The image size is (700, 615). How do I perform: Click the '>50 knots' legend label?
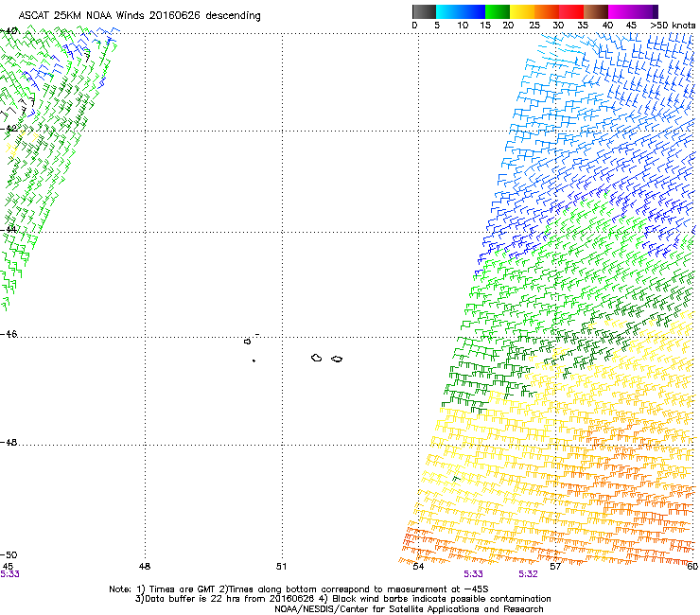673,26
